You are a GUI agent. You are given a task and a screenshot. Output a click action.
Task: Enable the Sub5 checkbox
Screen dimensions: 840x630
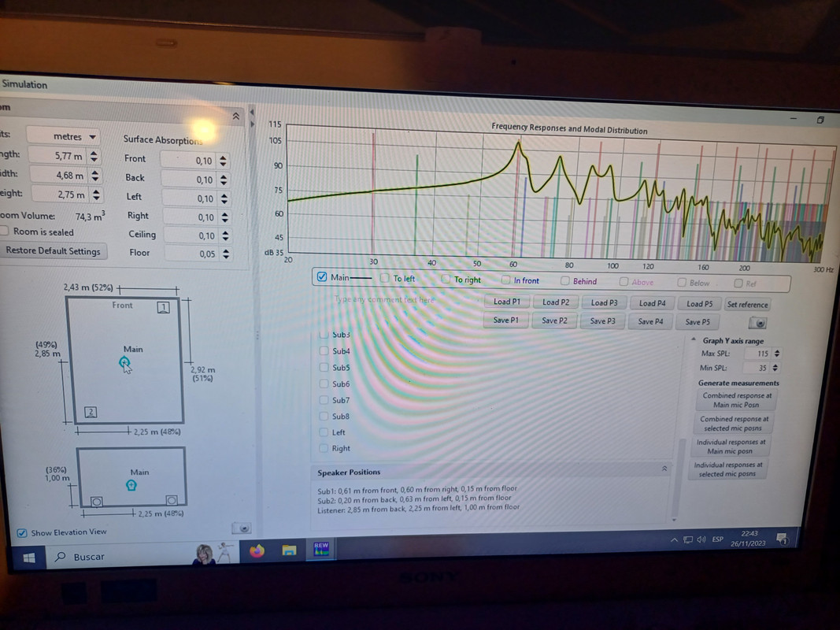[324, 368]
